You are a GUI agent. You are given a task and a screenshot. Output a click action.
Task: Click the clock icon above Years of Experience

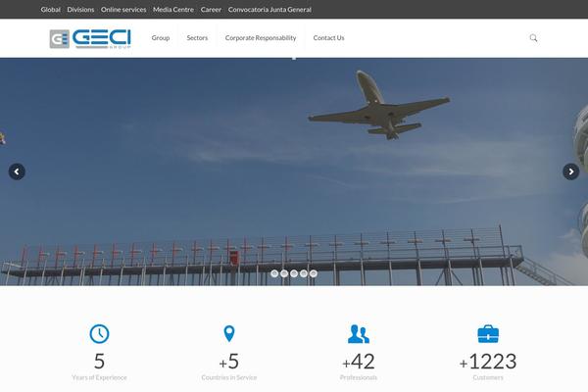pos(99,333)
